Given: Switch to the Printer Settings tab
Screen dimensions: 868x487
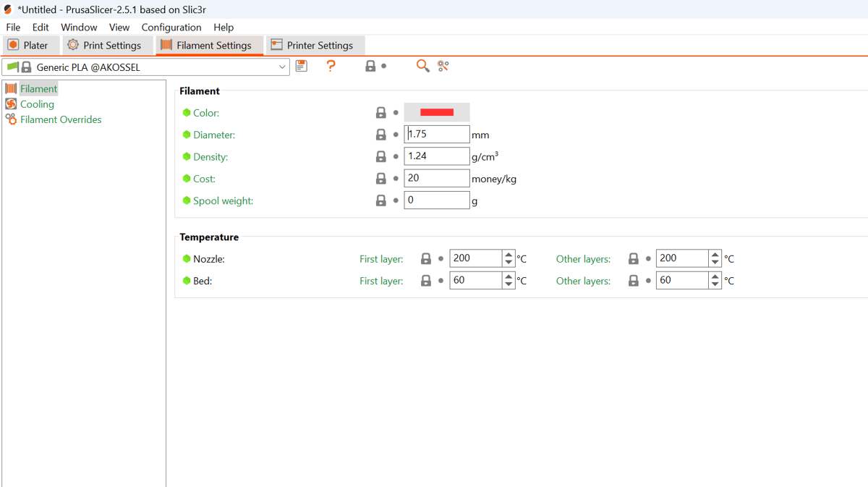Looking at the screenshot, I should (x=315, y=45).
